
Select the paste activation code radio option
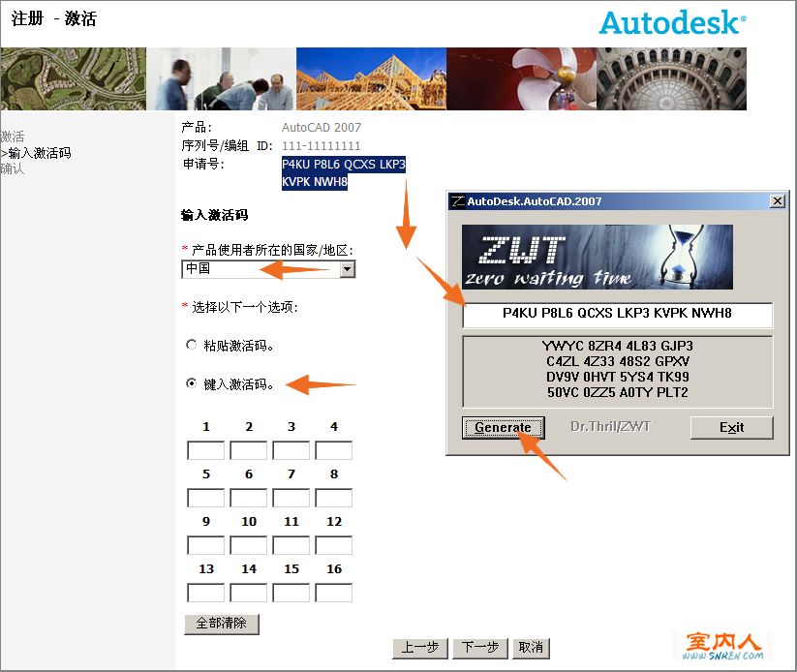tap(191, 345)
